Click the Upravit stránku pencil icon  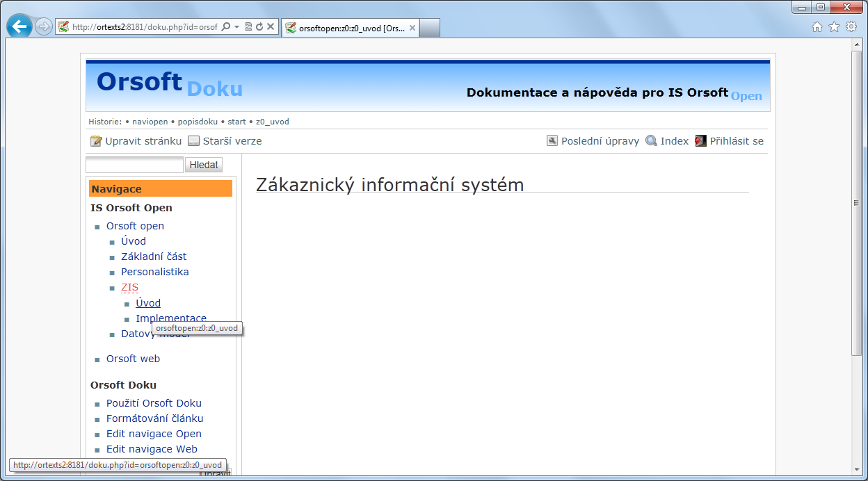(x=96, y=141)
